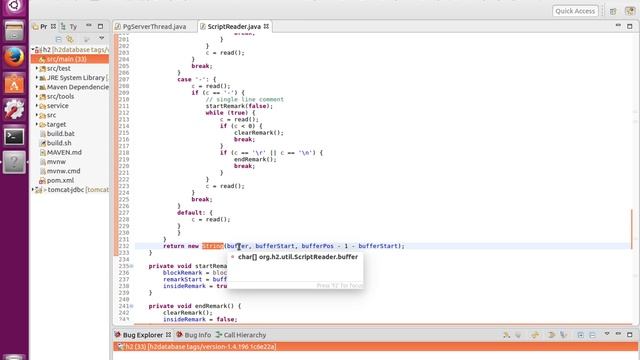Click the Open Perspective toolbar button
Image resolution: width=640 pixels, height=360 pixels.
click(x=613, y=11)
